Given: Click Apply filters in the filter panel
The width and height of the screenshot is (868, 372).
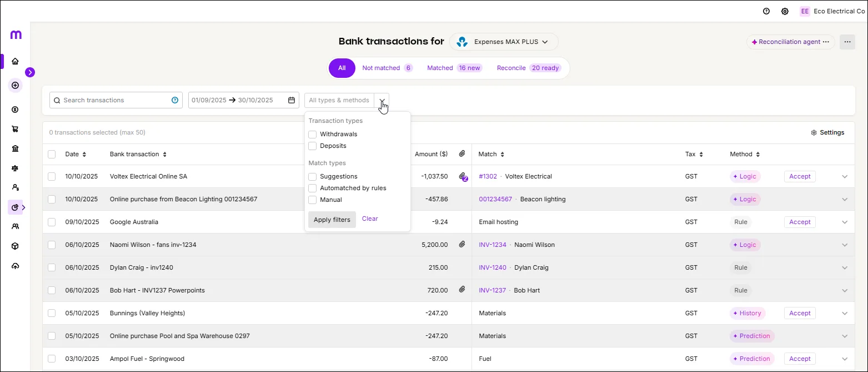Looking at the screenshot, I should click(332, 219).
